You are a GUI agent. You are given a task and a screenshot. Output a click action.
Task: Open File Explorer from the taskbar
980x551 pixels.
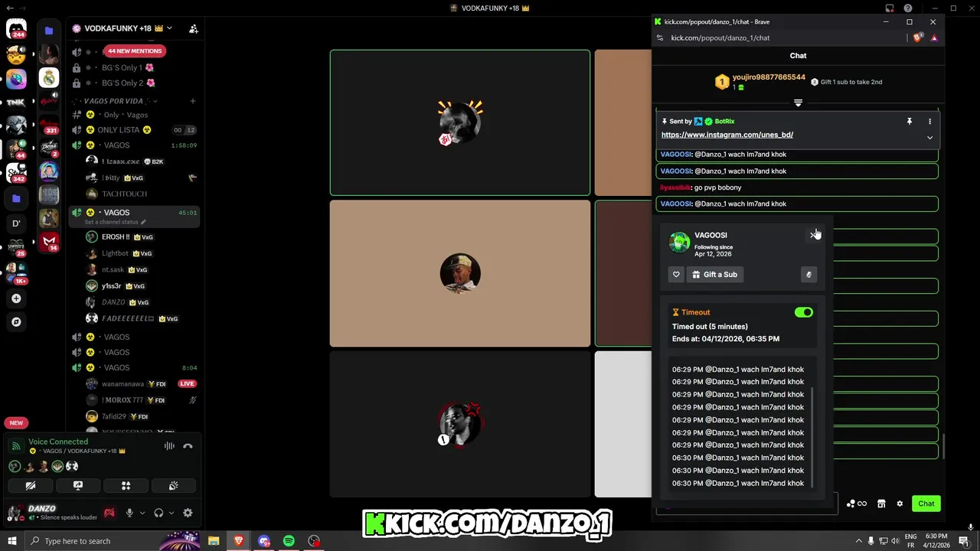[214, 541]
